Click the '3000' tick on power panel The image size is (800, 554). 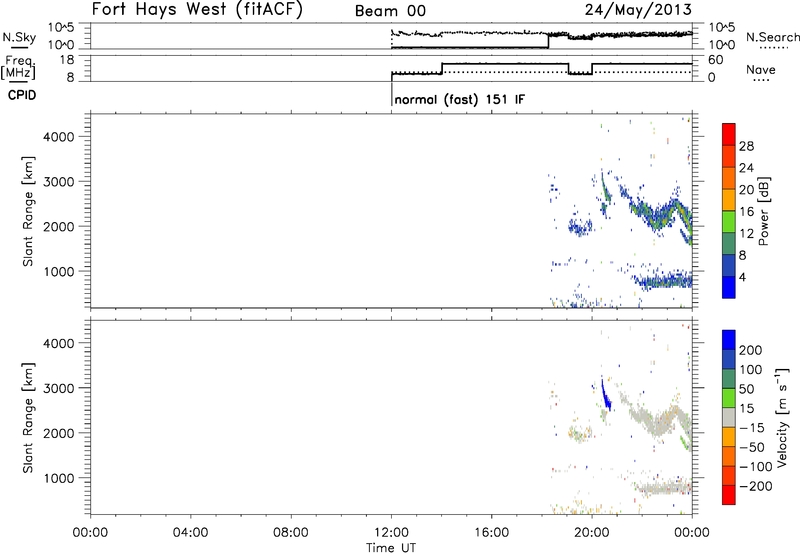click(58, 182)
